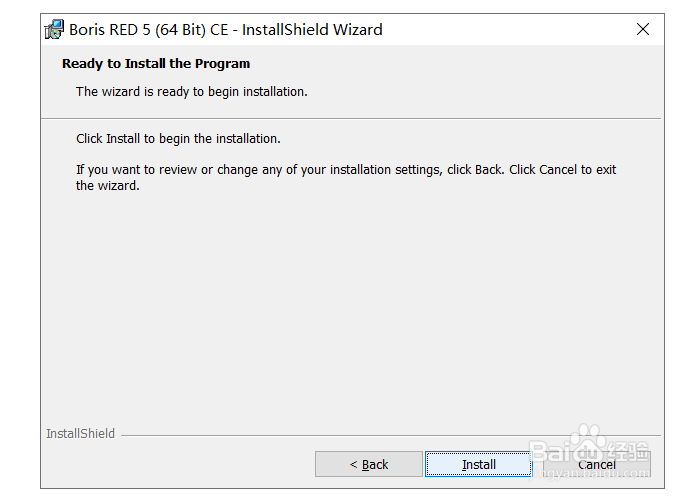The image size is (689, 497).
Task: Click the separator line under the header
Action: pyautogui.click(x=351, y=118)
